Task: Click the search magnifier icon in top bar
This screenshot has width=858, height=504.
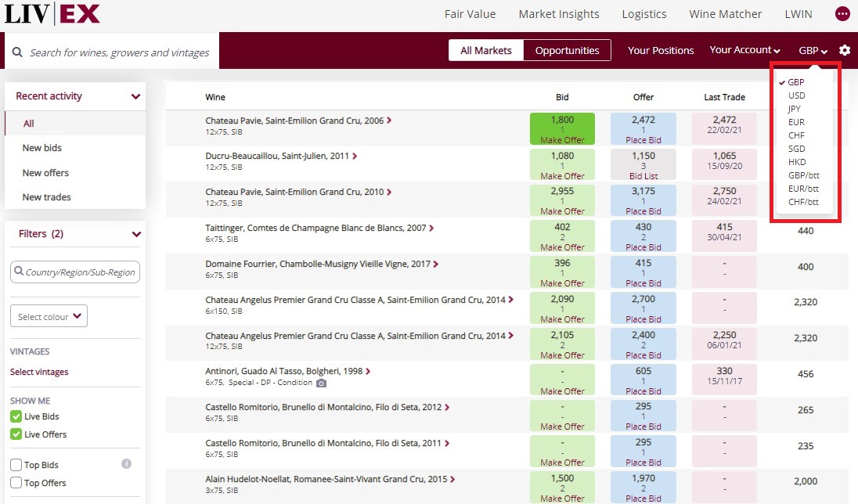Action: tap(17, 52)
